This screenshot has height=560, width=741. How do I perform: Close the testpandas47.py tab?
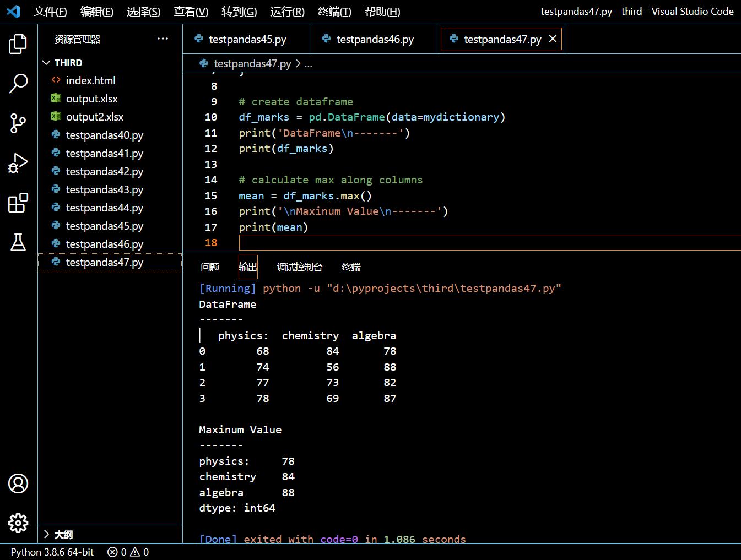(x=553, y=39)
